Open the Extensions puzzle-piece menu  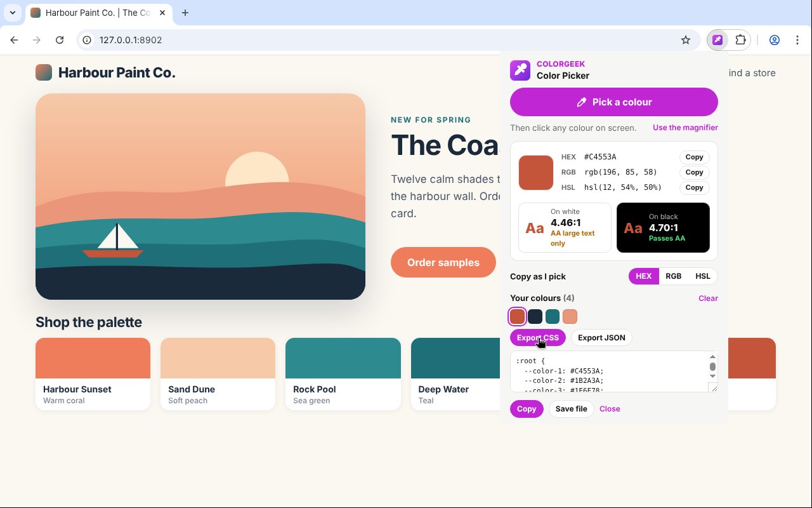click(740, 40)
